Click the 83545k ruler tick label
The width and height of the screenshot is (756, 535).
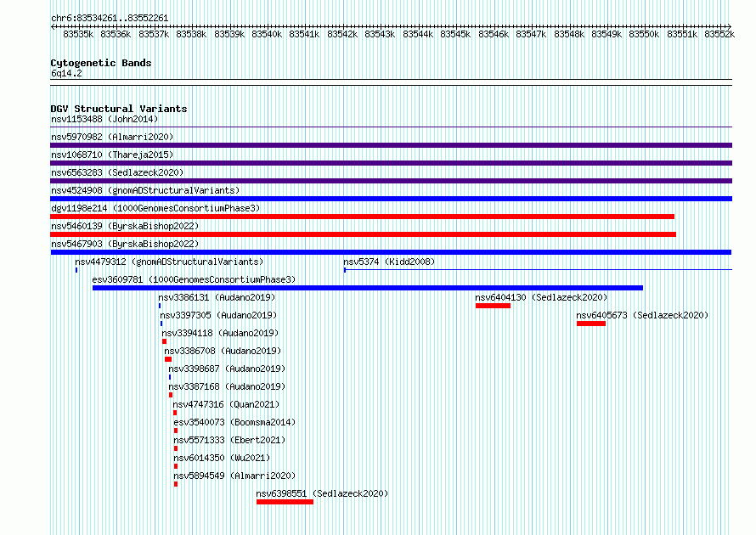point(455,34)
